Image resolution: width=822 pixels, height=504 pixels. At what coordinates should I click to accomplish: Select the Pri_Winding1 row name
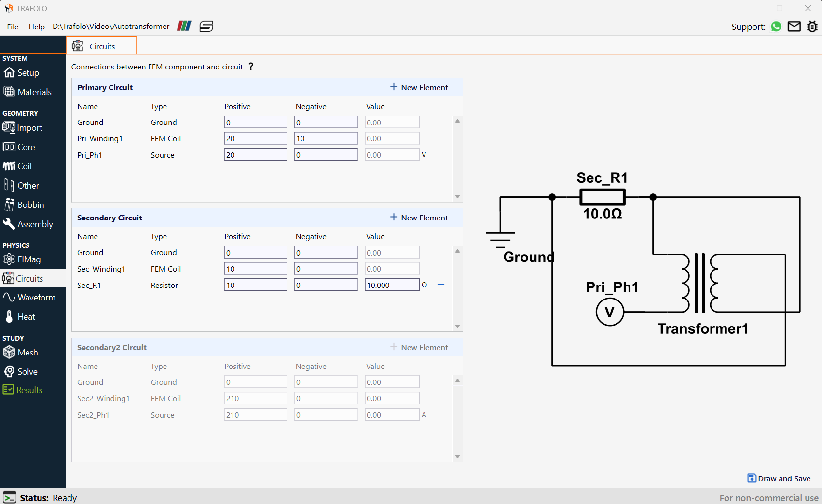[100, 138]
